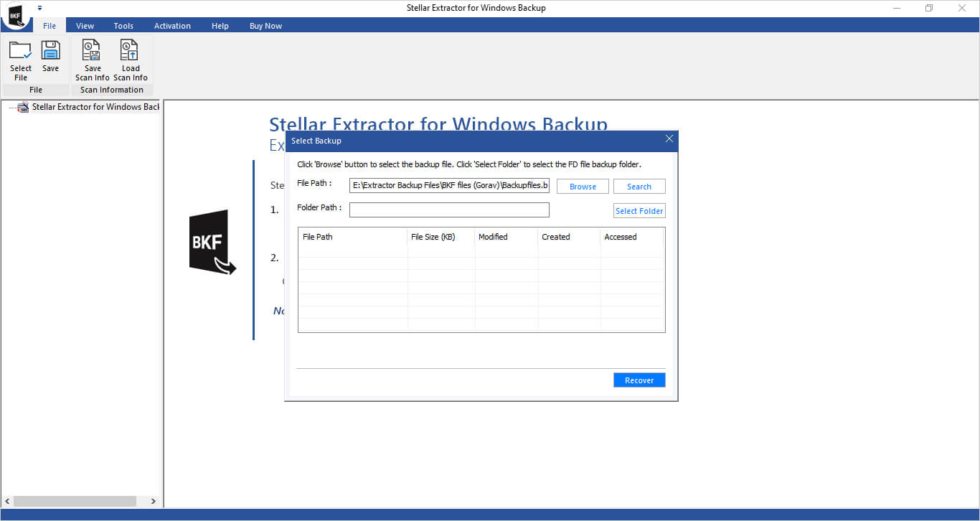Viewport: 980px width, 521px height.
Task: Select Stellar Extractor for Windows Backup tree node
Action: pos(95,107)
